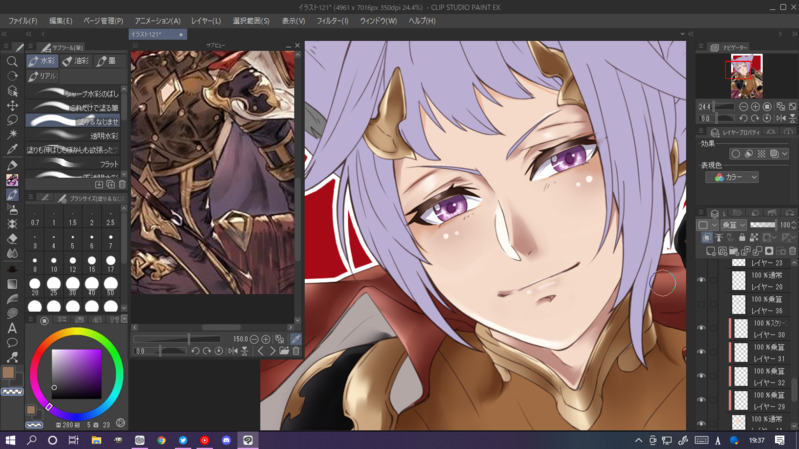
Task: Select the 透明水彩 brush
Action: (73, 136)
